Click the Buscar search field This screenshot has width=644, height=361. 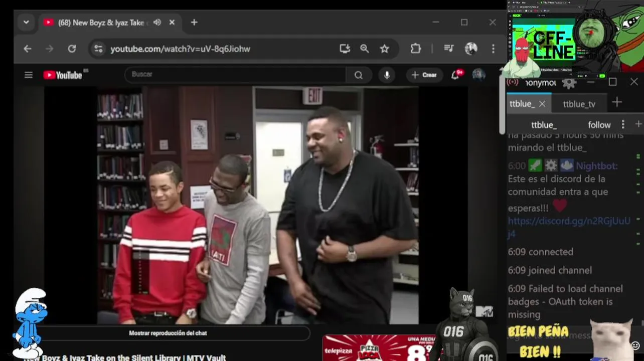(235, 75)
